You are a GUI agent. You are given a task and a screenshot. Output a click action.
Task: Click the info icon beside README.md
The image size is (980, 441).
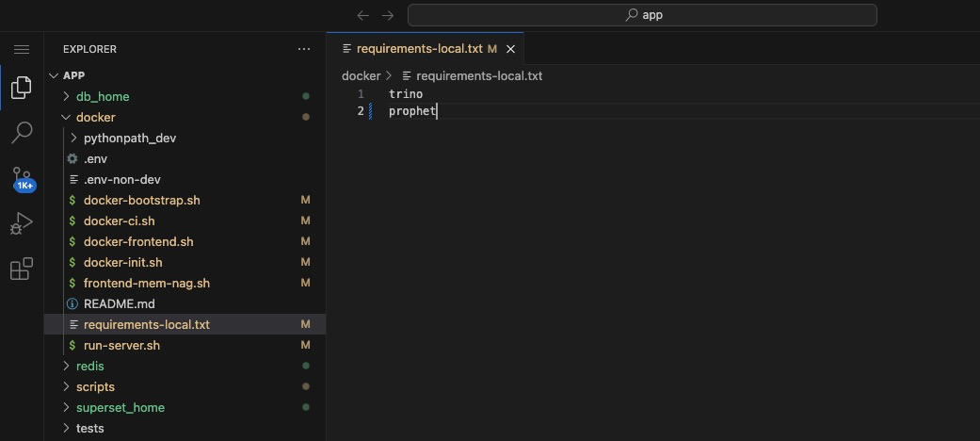click(x=72, y=304)
